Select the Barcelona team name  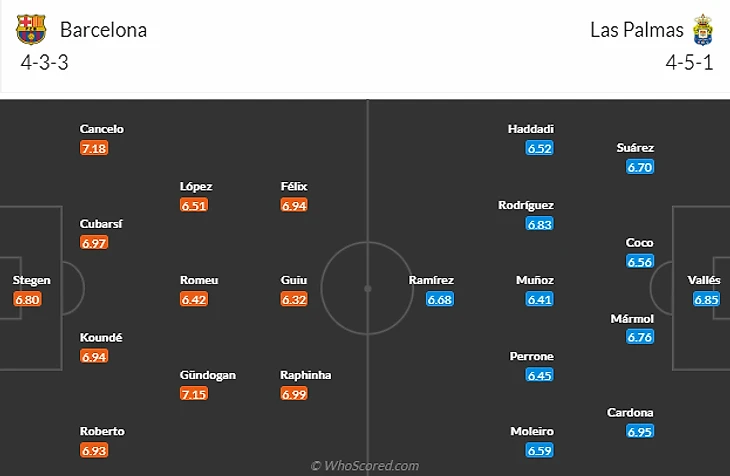pyautogui.click(x=103, y=30)
